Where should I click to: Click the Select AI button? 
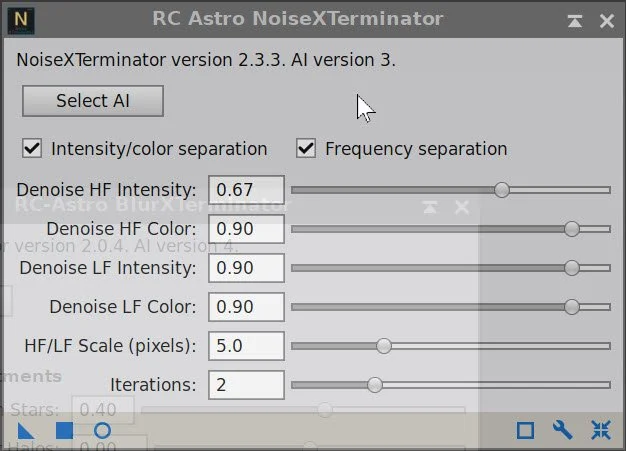pos(93,101)
